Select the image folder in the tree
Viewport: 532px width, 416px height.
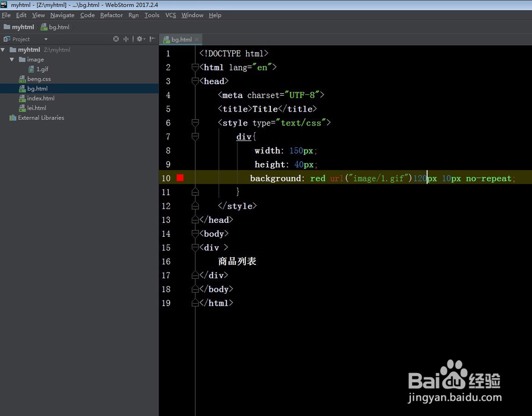pos(35,60)
